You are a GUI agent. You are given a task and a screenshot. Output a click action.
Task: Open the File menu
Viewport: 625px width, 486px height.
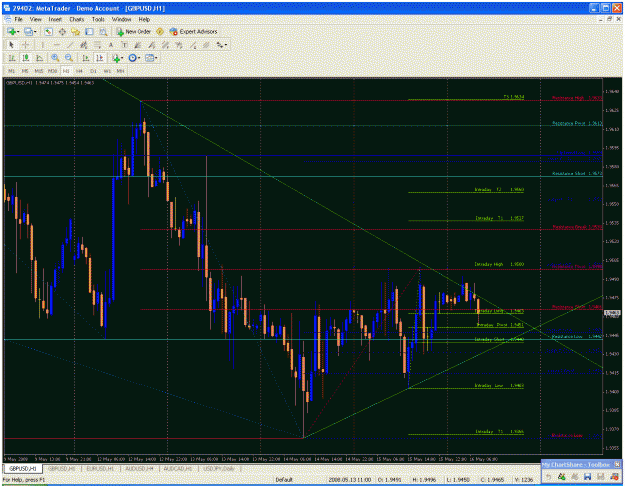tap(19, 19)
